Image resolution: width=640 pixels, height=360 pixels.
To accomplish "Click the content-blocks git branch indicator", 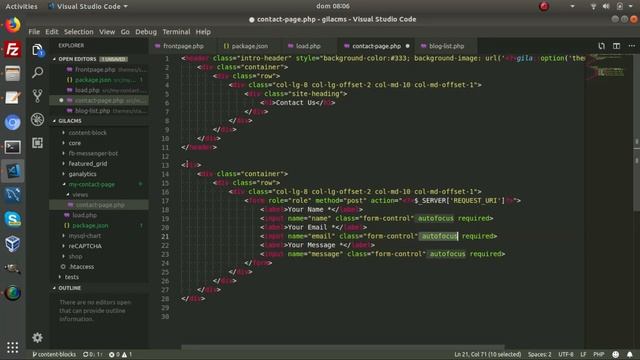I will [54, 354].
